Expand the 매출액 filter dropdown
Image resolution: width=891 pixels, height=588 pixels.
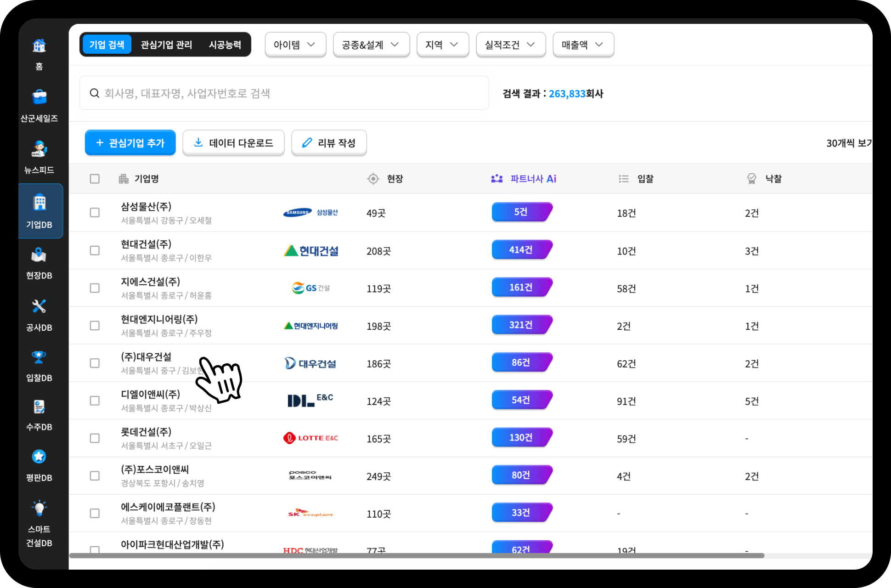click(x=583, y=45)
